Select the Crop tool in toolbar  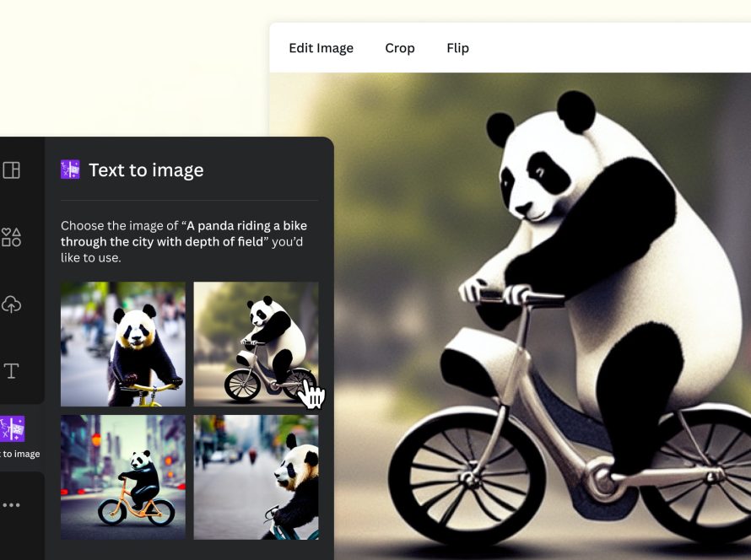pyautogui.click(x=400, y=48)
